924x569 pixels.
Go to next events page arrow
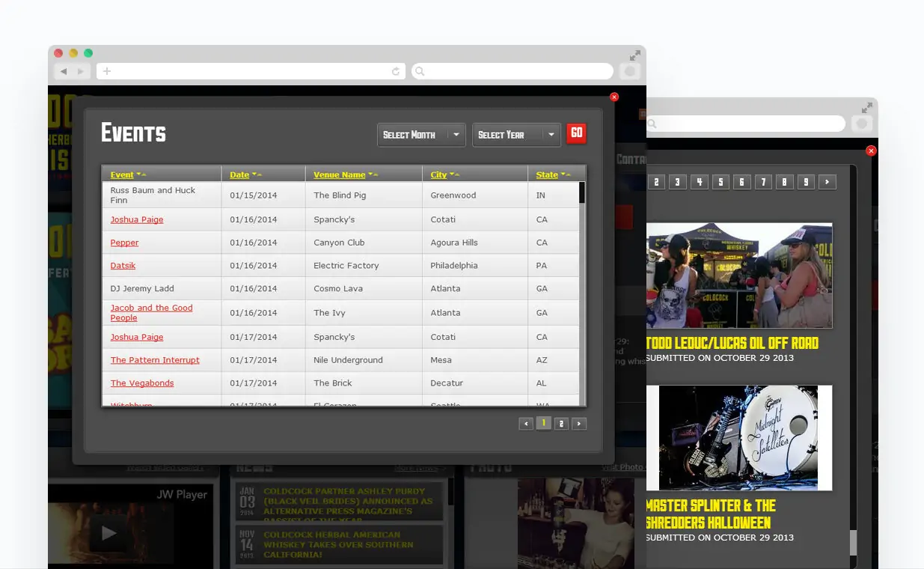click(579, 424)
